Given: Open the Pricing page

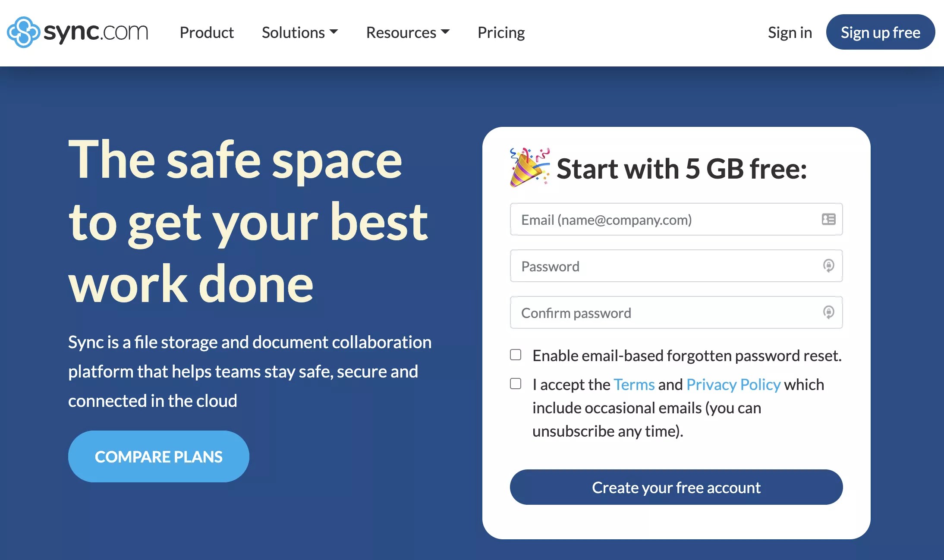Looking at the screenshot, I should click(500, 32).
